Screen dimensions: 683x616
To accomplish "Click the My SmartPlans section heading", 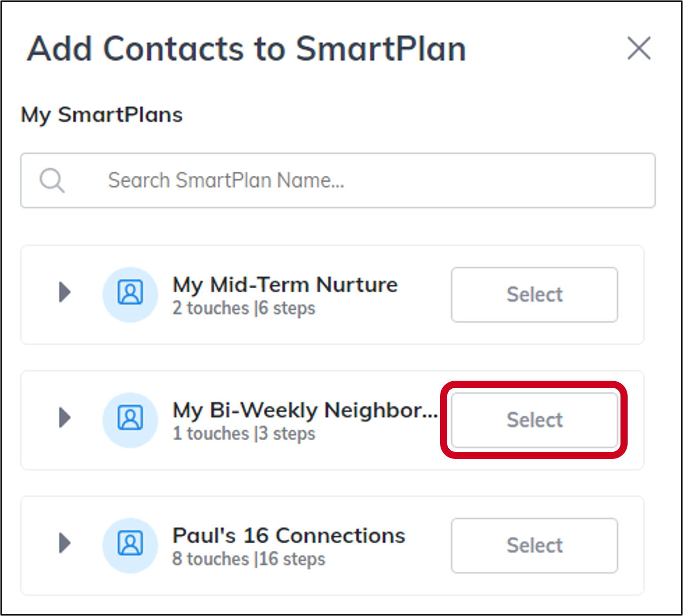I will (102, 115).
